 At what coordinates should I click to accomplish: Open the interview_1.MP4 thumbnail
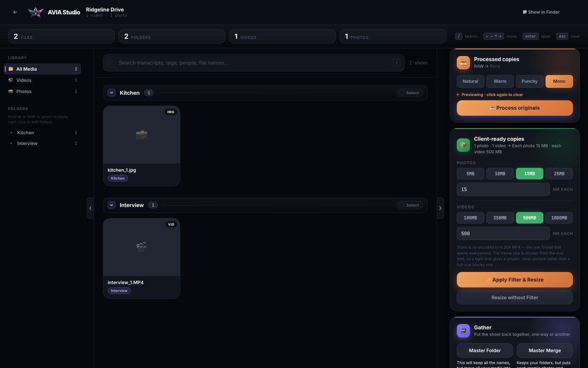142,247
